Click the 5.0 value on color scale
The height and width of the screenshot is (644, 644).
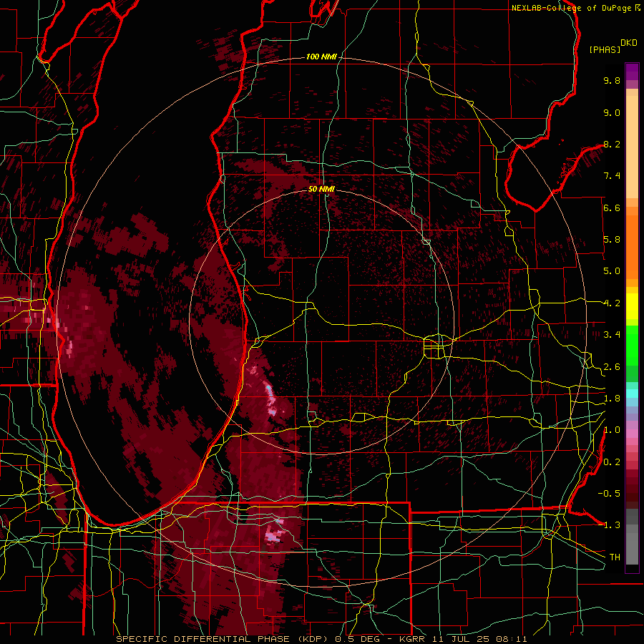click(612, 271)
